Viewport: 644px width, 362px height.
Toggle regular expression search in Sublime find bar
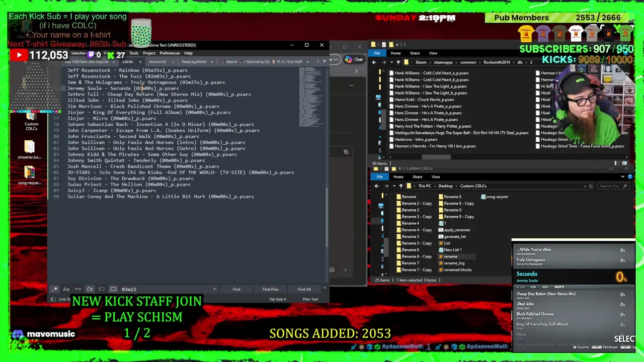(x=55, y=289)
